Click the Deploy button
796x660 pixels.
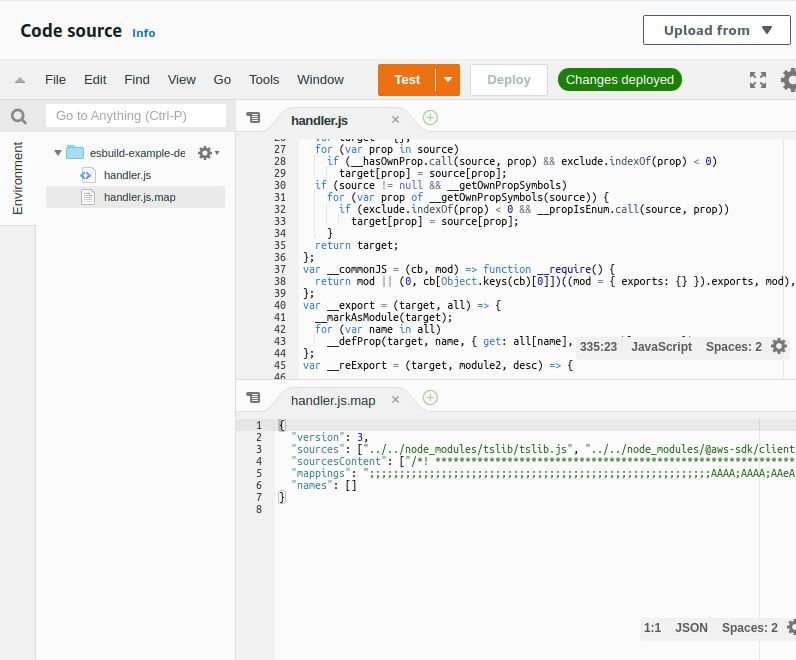[x=509, y=80]
